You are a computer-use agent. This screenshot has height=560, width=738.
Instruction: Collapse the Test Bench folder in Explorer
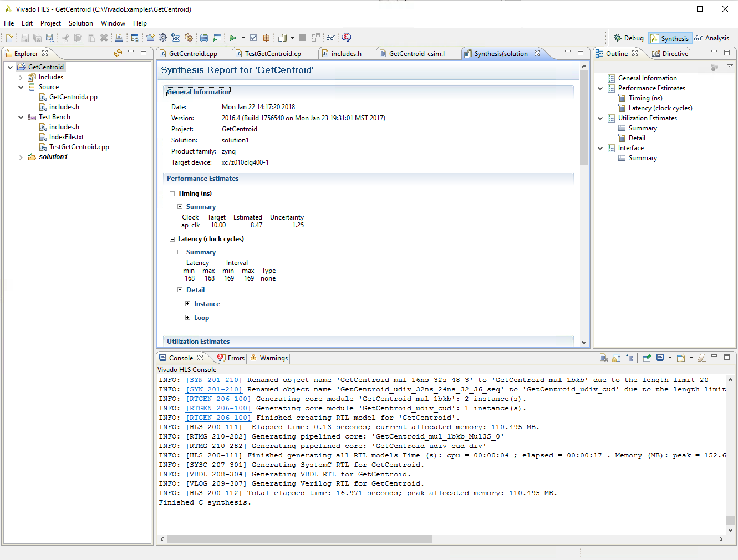coord(21,118)
